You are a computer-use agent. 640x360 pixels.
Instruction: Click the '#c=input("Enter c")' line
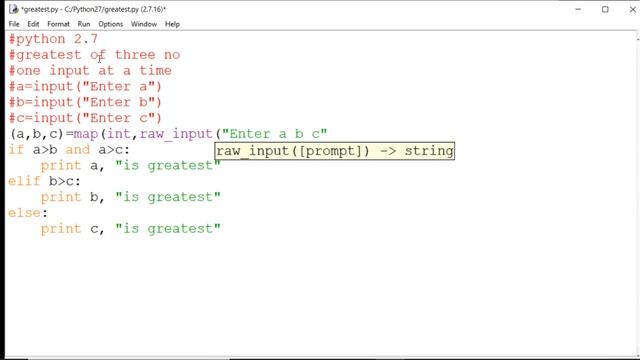85,118
